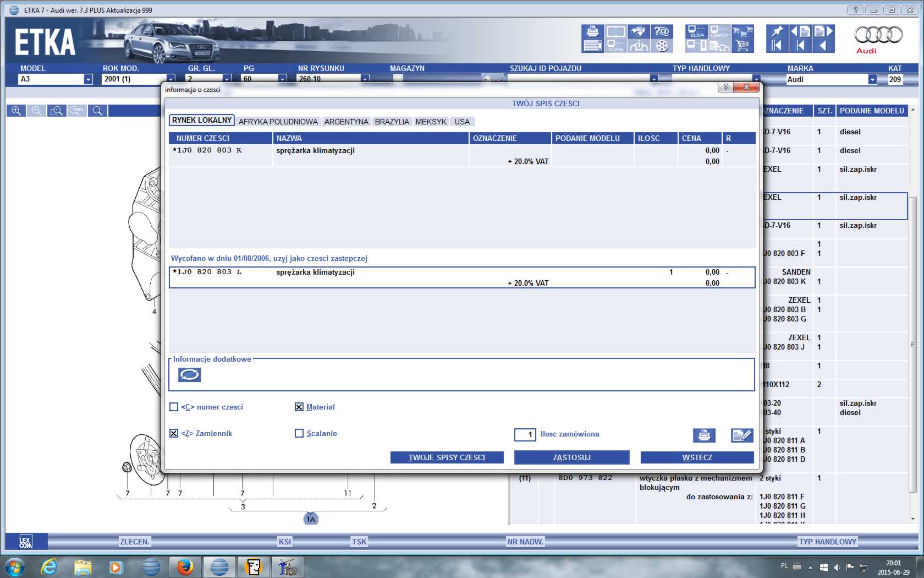Click the Ilosc zamówiona quantity field
The image size is (924, 578).
pyautogui.click(x=525, y=435)
